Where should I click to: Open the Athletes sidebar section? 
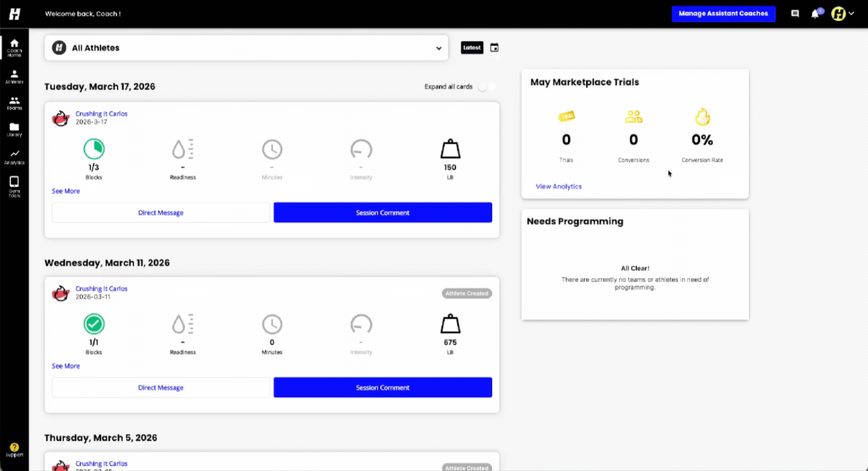14,77
